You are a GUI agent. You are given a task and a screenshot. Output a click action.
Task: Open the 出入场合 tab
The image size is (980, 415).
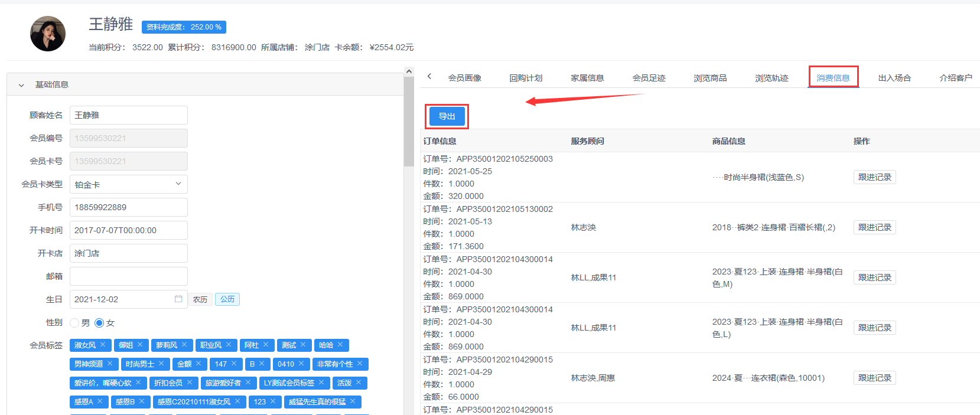click(x=895, y=78)
